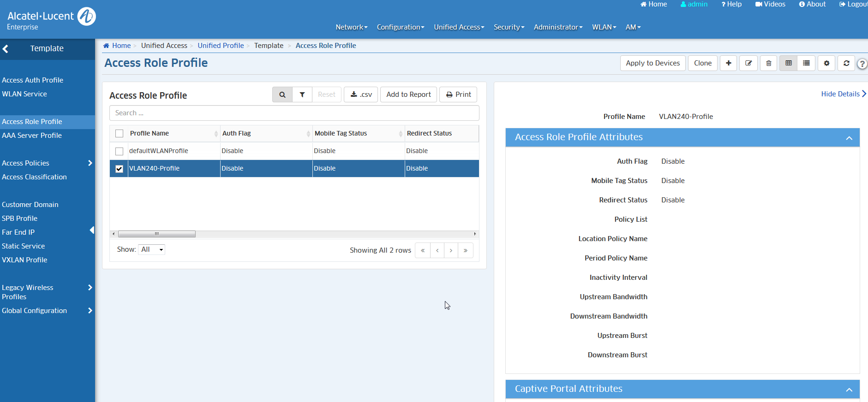The width and height of the screenshot is (868, 402).
Task: Click the refresh icon
Action: (x=846, y=63)
